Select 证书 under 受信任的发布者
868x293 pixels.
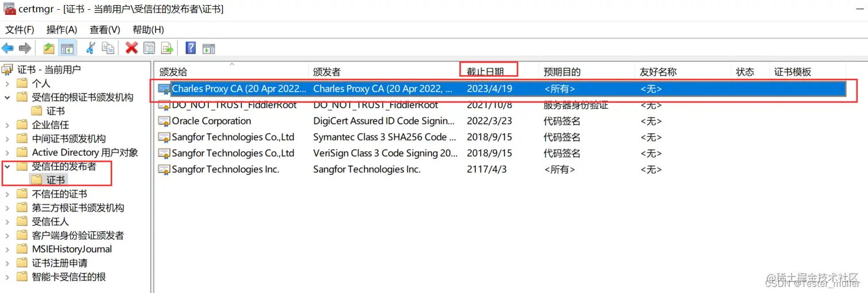click(x=56, y=180)
